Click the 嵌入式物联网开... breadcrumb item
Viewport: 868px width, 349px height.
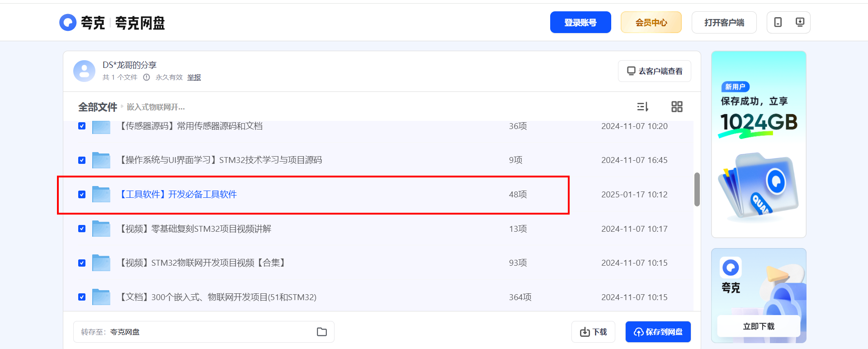[x=156, y=107]
